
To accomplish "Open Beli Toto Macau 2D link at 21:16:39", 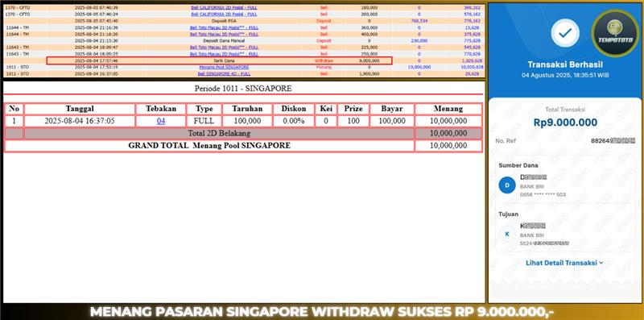I will pos(225,27).
